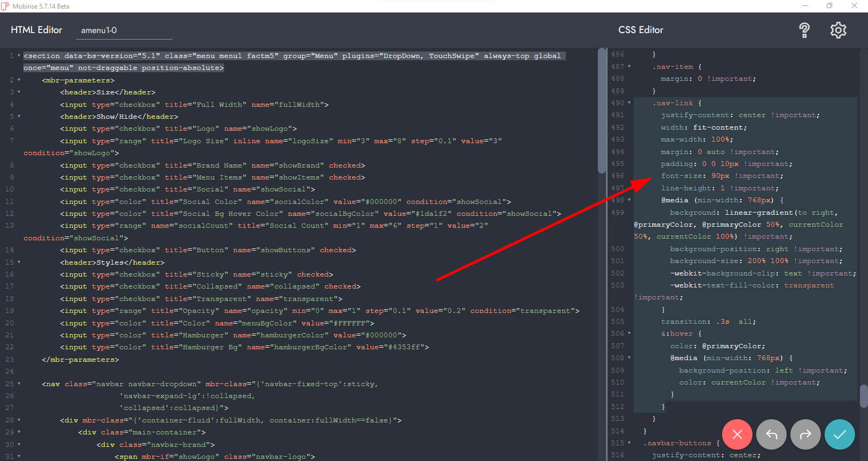
Task: Open the editor settings gear
Action: pyautogui.click(x=838, y=30)
